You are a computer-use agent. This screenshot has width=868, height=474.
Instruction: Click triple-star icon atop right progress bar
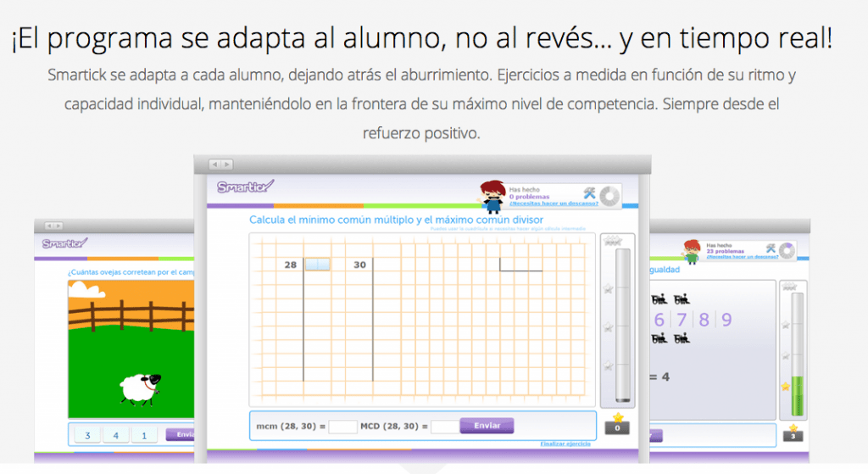pyautogui.click(x=790, y=287)
